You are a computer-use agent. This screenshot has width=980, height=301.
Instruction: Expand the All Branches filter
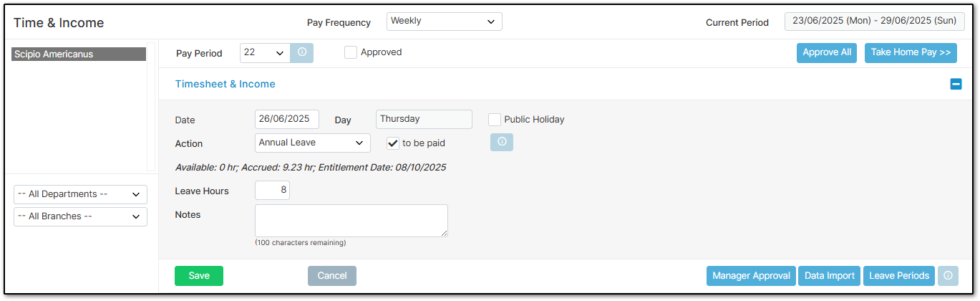[80, 216]
